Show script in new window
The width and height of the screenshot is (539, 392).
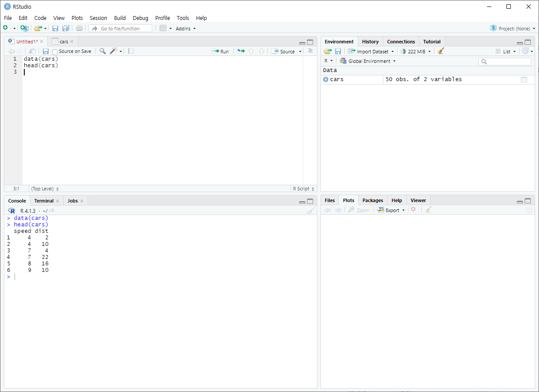tap(33, 51)
